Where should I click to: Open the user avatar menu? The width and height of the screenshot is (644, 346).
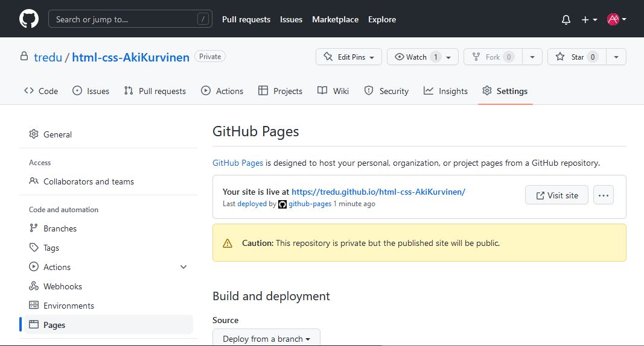coord(616,19)
